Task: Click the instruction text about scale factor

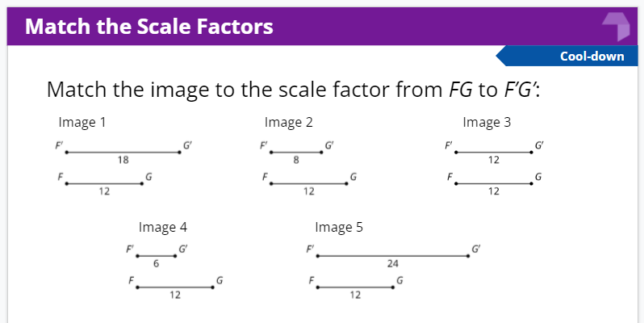Action: click(x=293, y=90)
